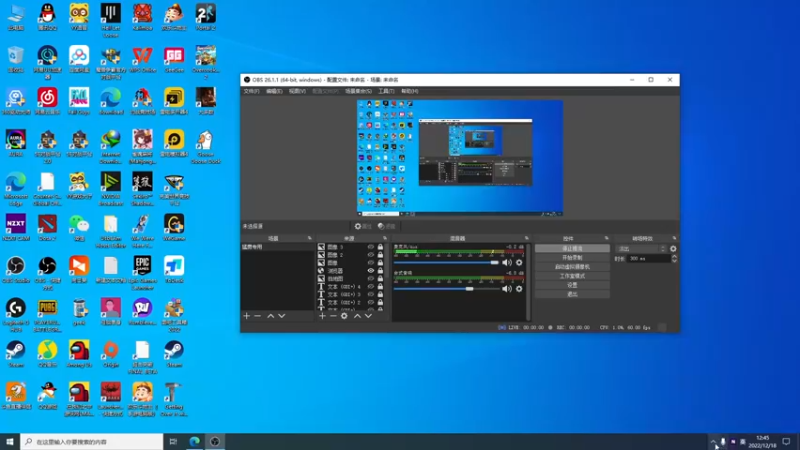Image resolution: width=800 pixels, height=450 pixels.
Task: Toggle lock on 浏览器 source
Action: click(380, 270)
